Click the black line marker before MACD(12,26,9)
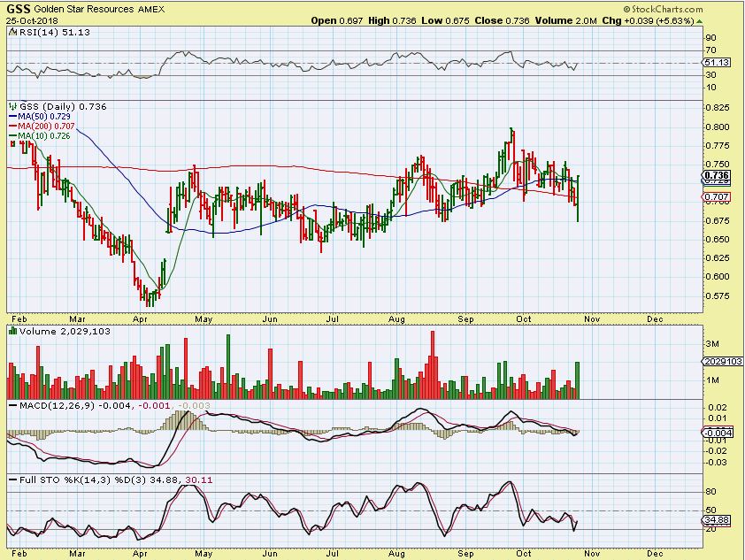 (x=12, y=406)
